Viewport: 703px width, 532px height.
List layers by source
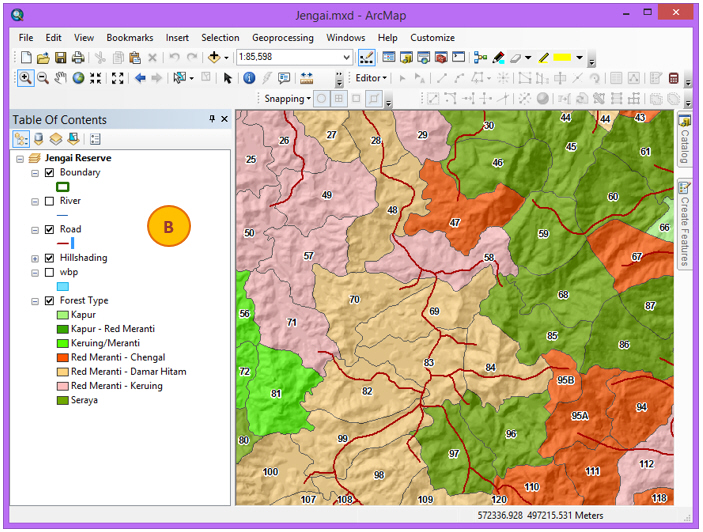39,139
